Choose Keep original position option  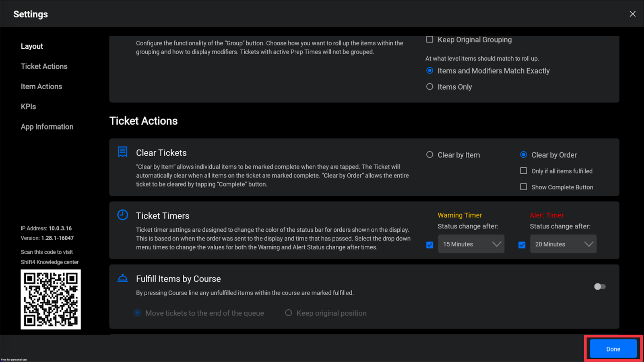[289, 313]
